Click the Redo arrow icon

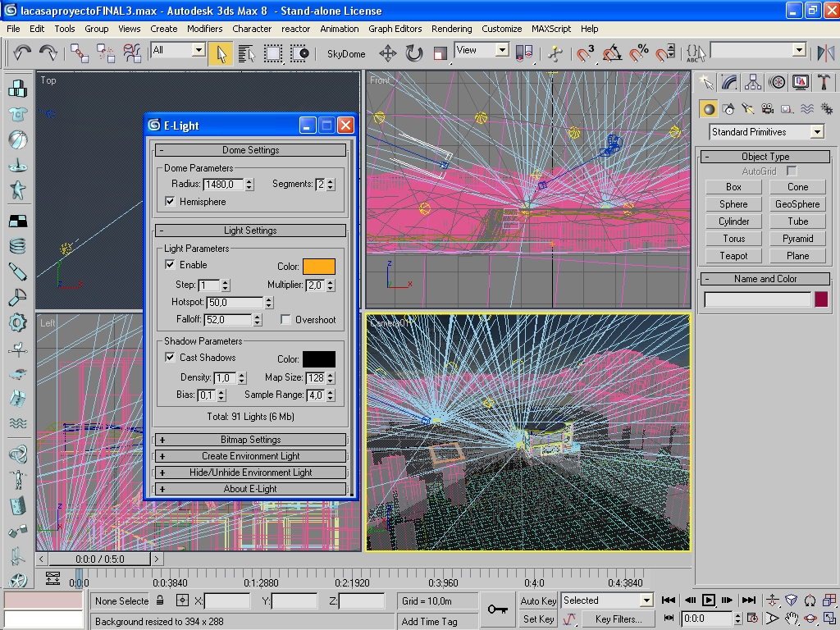point(48,53)
